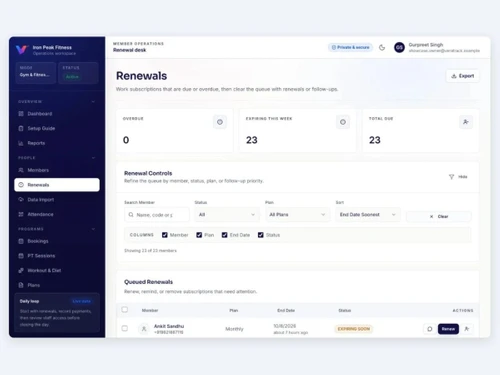Click the Workout & Diet icon
Screen dimensions: 500x375
click(21, 270)
